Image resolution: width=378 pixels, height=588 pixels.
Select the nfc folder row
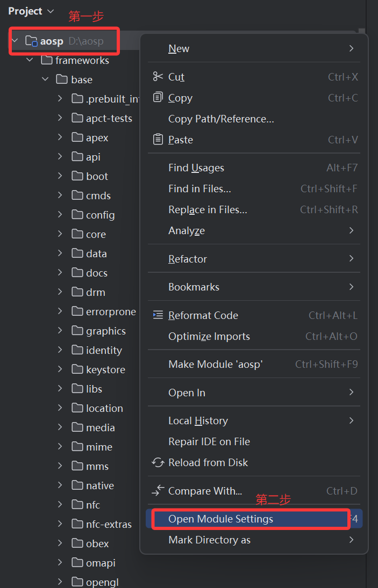(70, 505)
